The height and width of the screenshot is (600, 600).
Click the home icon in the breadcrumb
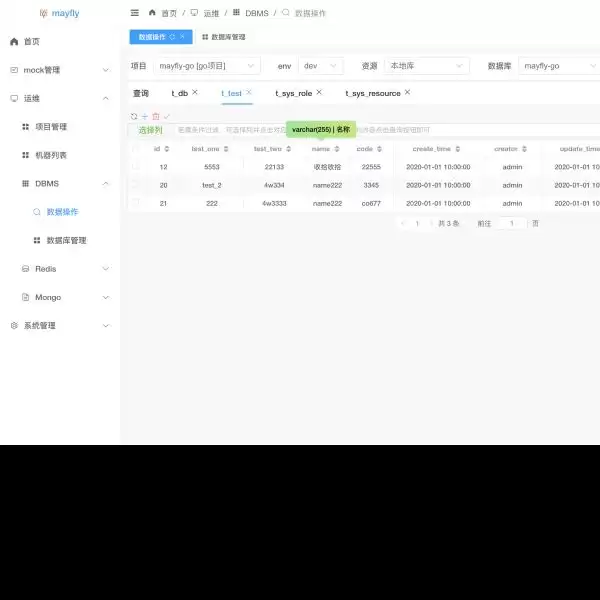[x=152, y=13]
